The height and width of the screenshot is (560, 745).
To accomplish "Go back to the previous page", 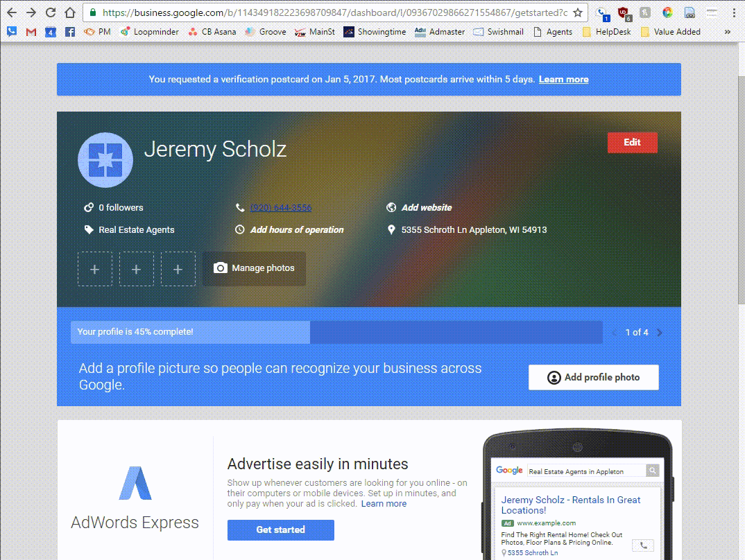I will coord(12,12).
